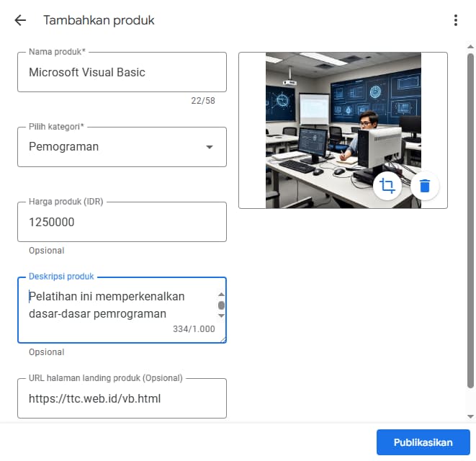Screen dimensions: 476x461
Task: Place cursor in Deskripsi produk text area
Action: [x=115, y=305]
